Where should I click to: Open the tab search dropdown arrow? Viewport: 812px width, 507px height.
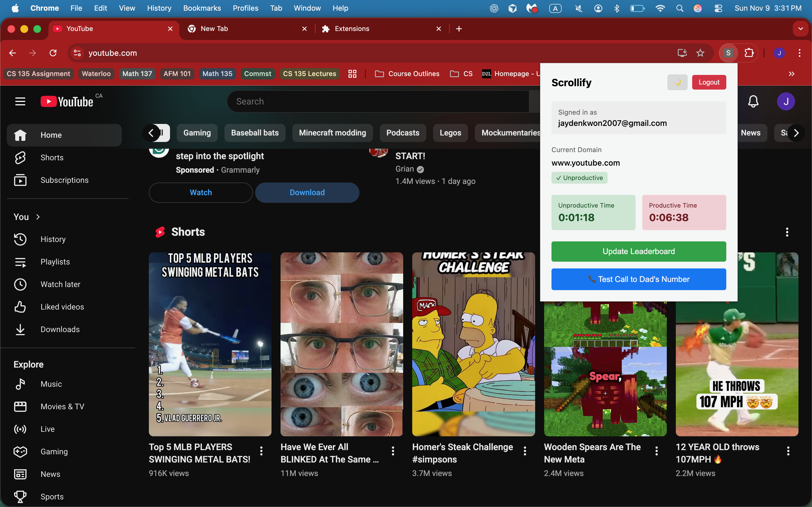point(801,29)
